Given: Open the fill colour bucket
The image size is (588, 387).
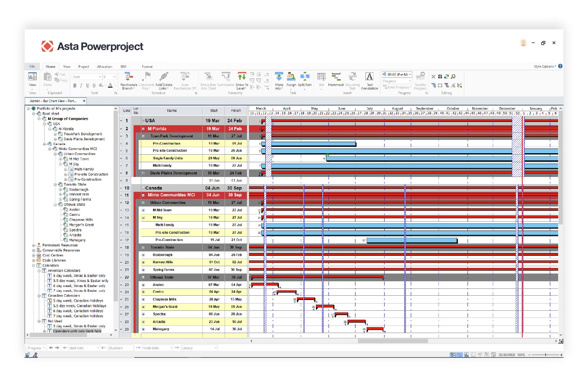Looking at the screenshot, I should click(101, 86).
